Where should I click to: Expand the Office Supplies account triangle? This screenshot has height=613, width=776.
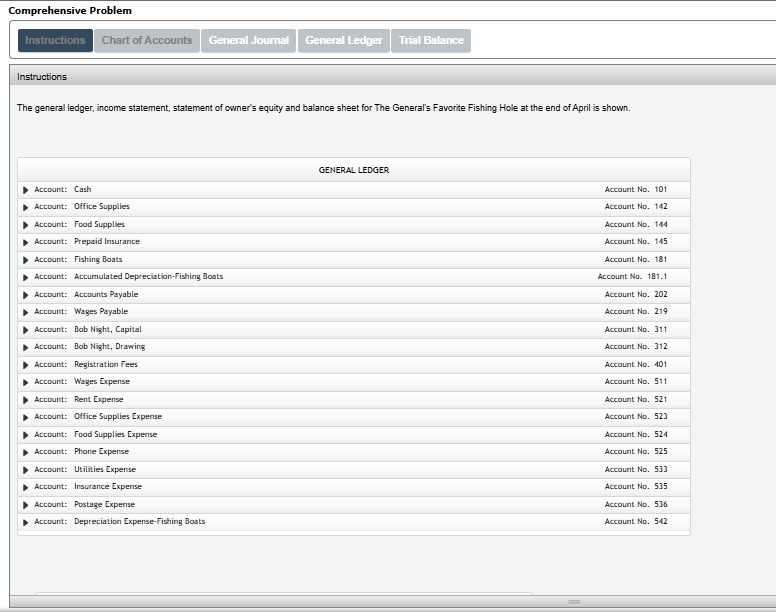(26, 207)
